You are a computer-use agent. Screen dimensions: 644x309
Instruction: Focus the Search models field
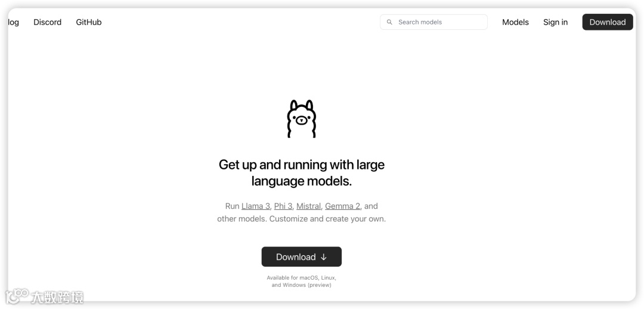(x=434, y=22)
